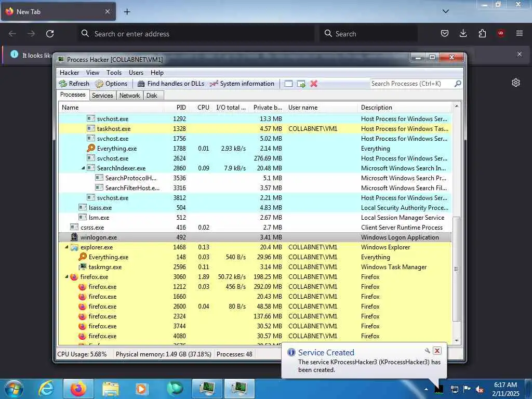Click the firefox.exe icon with PID 1212

point(82,287)
